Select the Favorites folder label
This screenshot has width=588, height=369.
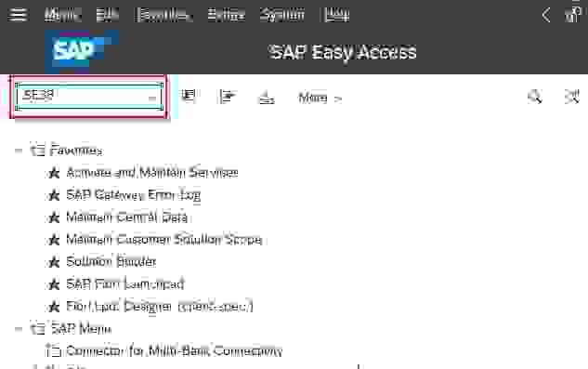coord(76,151)
